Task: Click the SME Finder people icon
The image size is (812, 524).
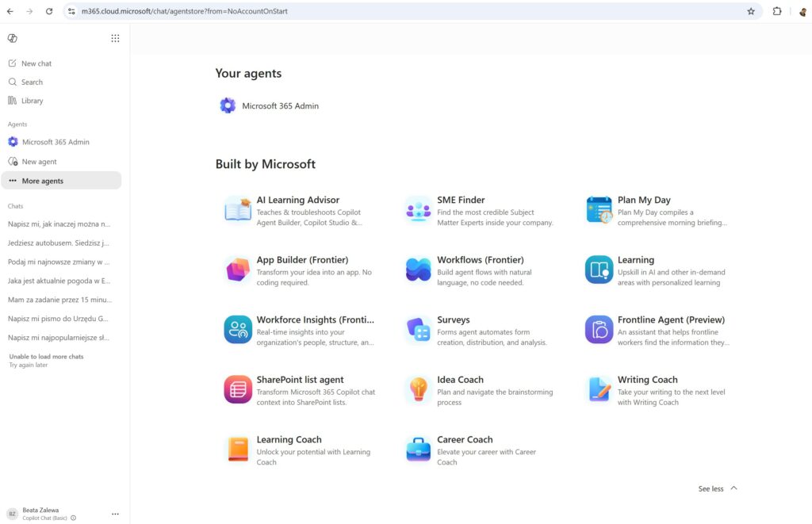Action: coord(419,210)
